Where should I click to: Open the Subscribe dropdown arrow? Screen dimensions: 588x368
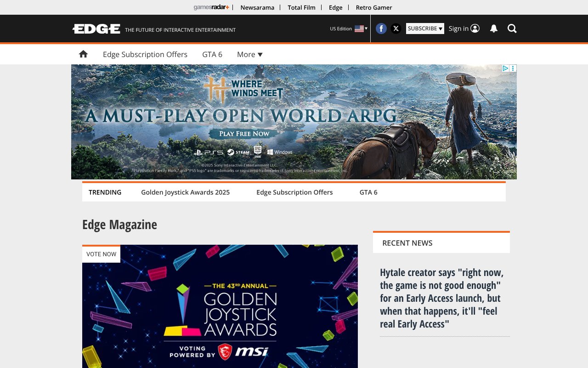click(440, 29)
